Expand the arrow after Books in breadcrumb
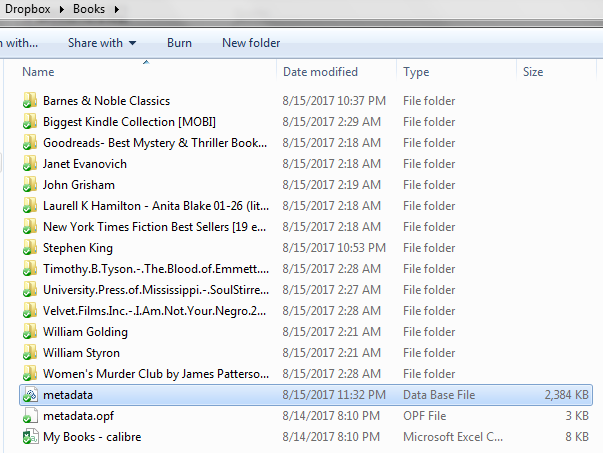 (117, 9)
